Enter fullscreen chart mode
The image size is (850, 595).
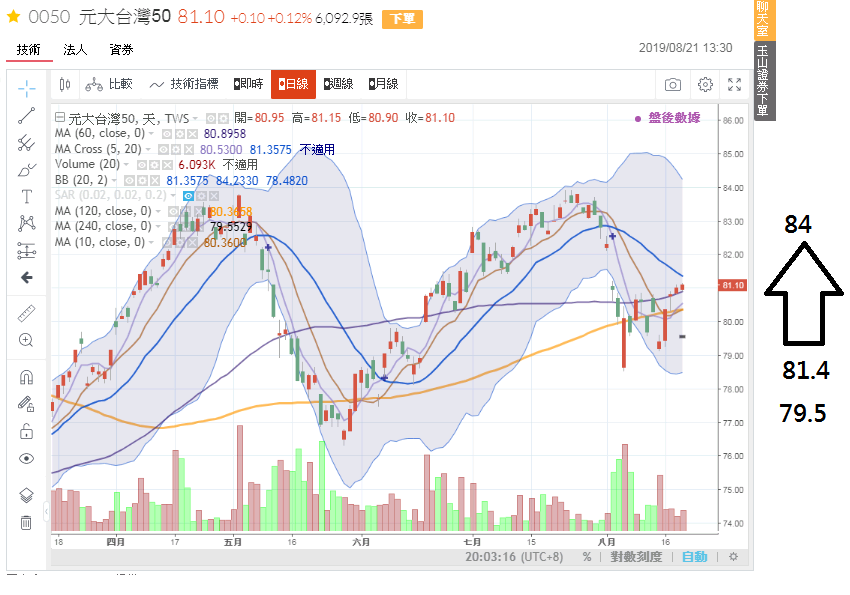tap(735, 85)
